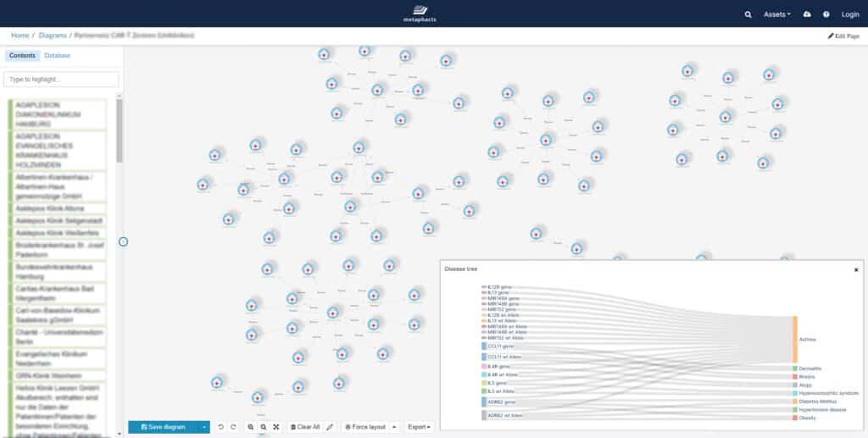Viewport: 868px width, 438px height.
Task: Click the search magnifier icon in header
Action: coord(748,14)
